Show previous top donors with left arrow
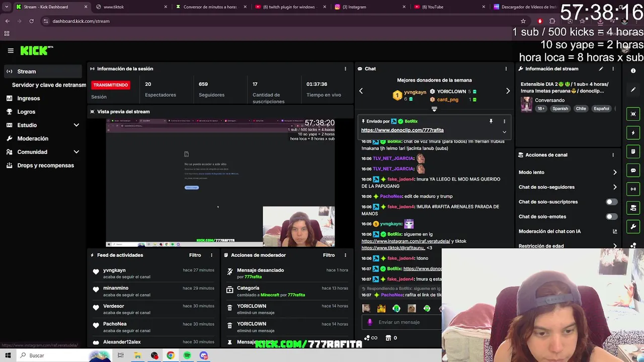Screen dimensions: 644x362 tap(361, 91)
